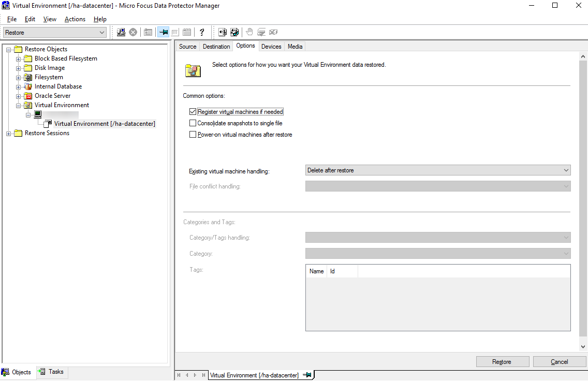The width and height of the screenshot is (588, 381).
Task: Click the Cell Manager connection toolbar icon
Action: click(x=121, y=32)
